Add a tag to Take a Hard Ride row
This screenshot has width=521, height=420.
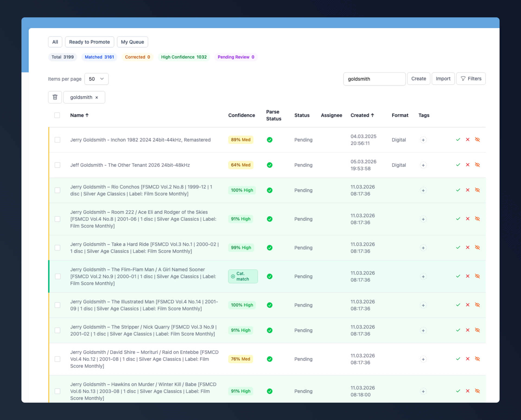(x=423, y=248)
